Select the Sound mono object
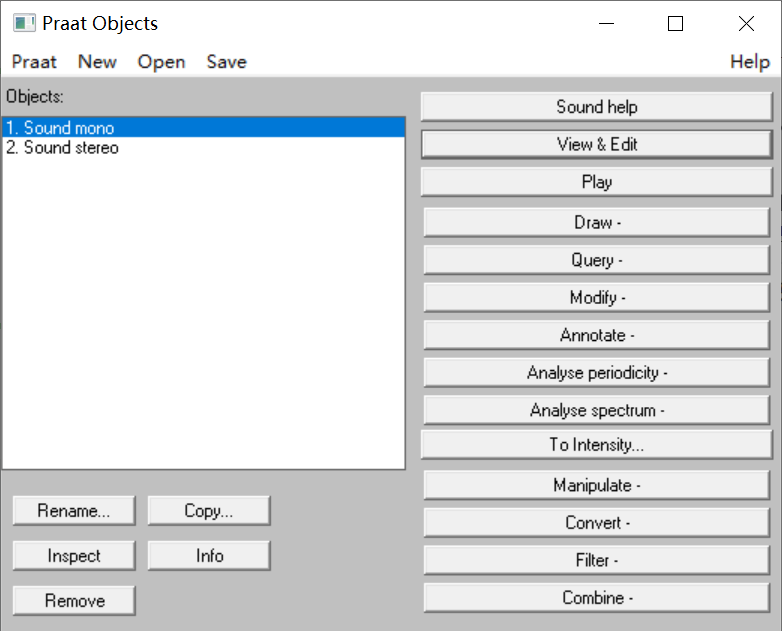The image size is (782, 631). pyautogui.click(x=60, y=128)
